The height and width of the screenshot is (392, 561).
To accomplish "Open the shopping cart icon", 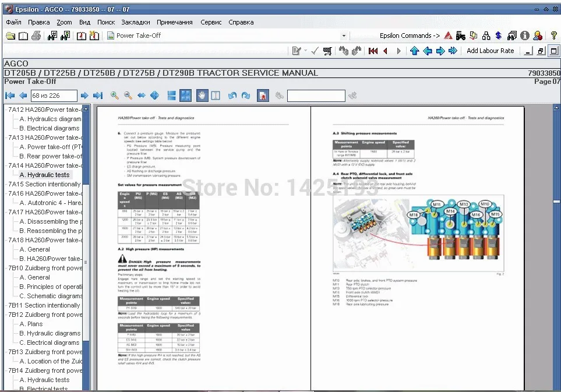I will (x=327, y=51).
